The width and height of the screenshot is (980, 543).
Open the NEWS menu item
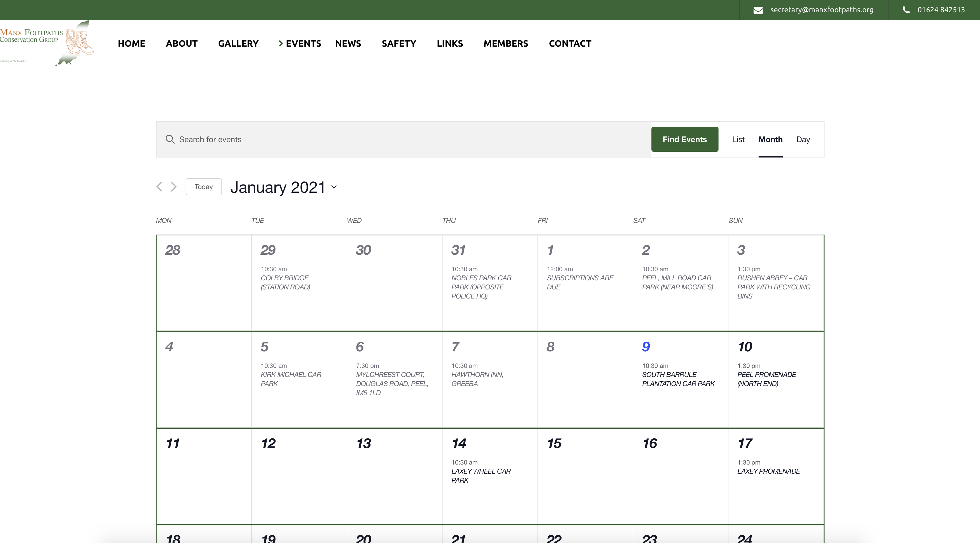[x=348, y=43]
